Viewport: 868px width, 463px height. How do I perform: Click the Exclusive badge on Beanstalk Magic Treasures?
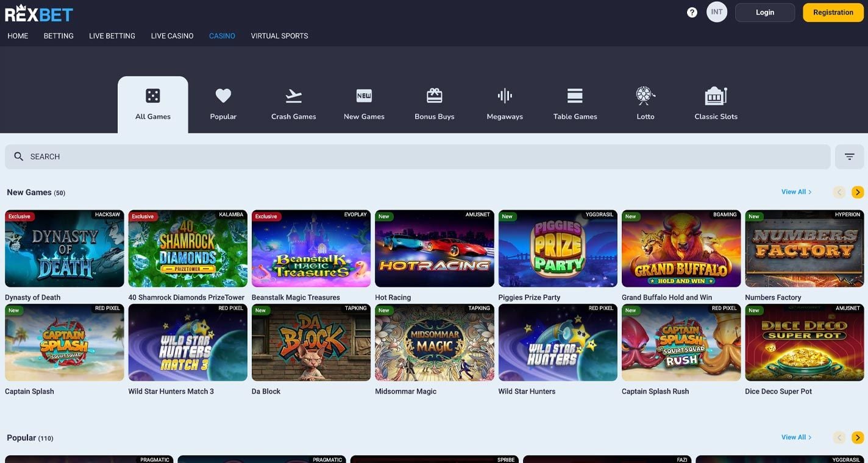266,216
